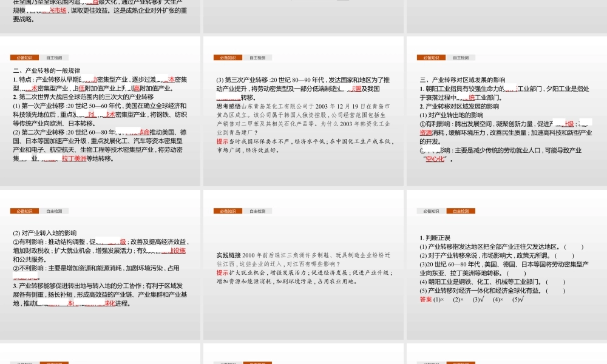The width and height of the screenshot is (607, 364).
Task: Switch to the 自主检测 tab on the top-left slide
Action: pos(53,57)
